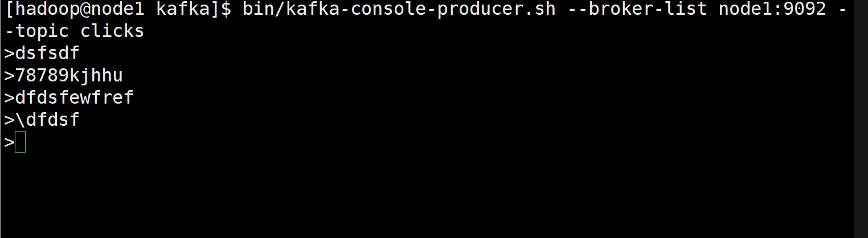This screenshot has height=238, width=868.
Task: Click the trailing dash ending first line
Action: 844,9
